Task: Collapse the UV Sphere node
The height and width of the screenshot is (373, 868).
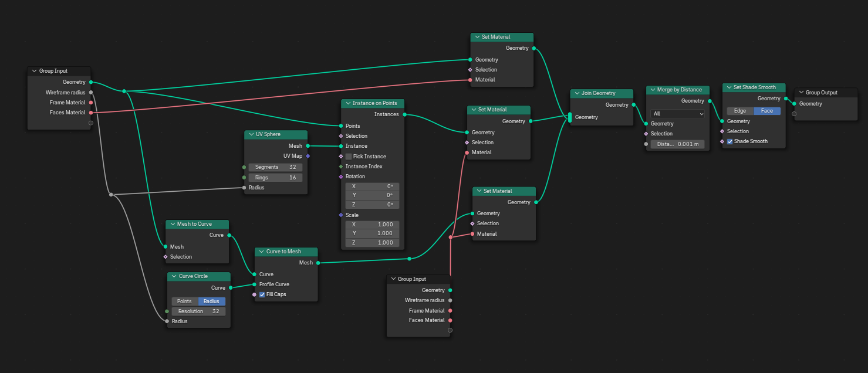Action: coord(251,134)
